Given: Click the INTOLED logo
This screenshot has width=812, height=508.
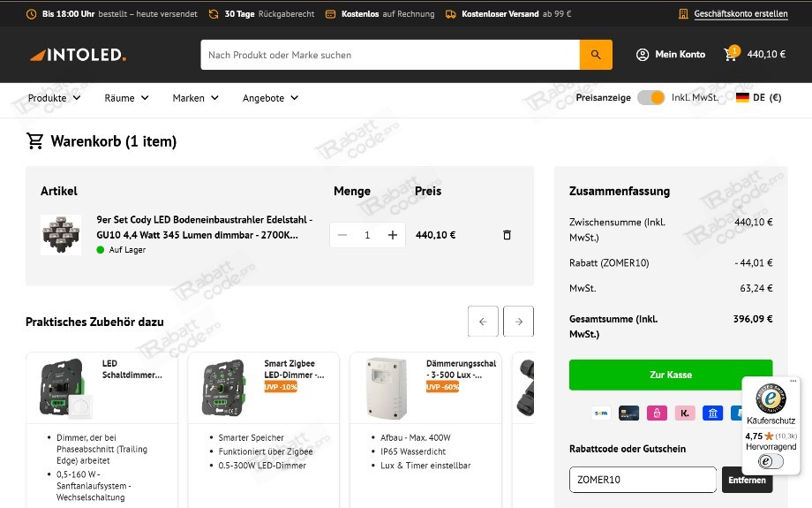Looking at the screenshot, I should 79,55.
